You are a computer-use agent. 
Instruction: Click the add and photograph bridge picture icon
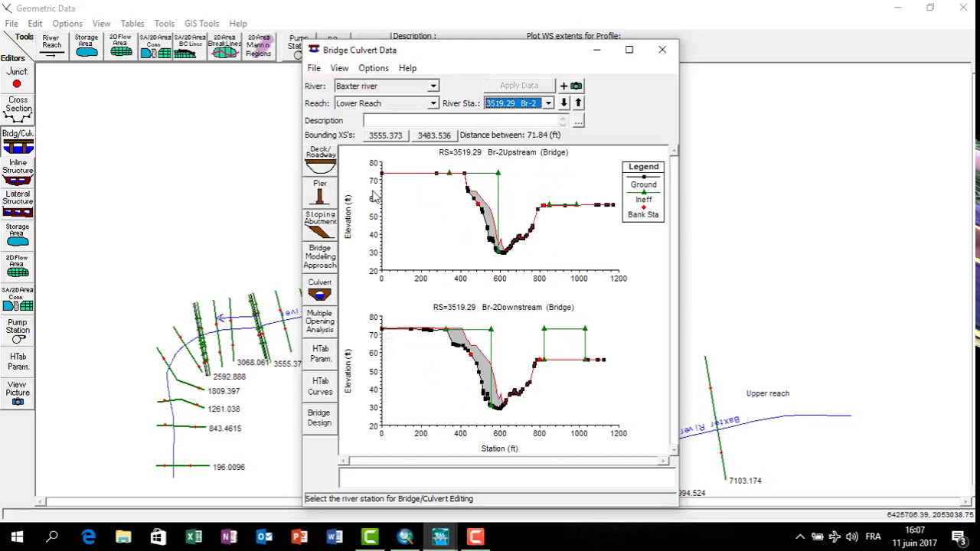pyautogui.click(x=570, y=86)
